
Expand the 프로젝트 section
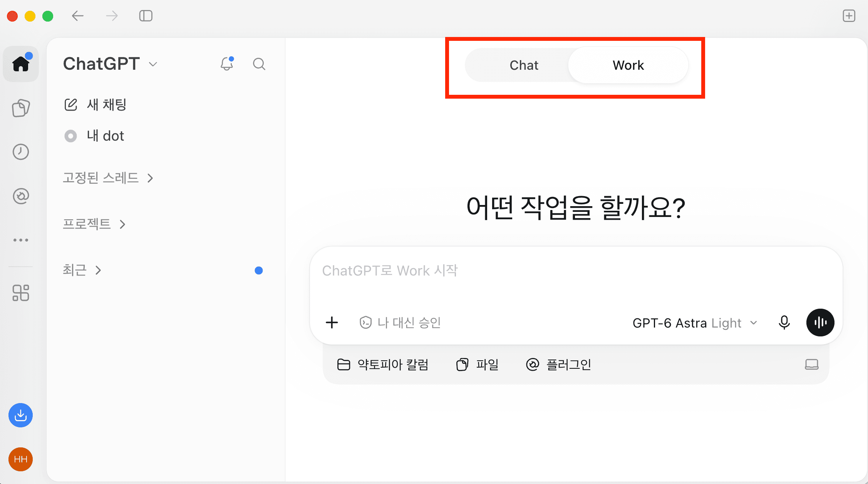tap(94, 224)
